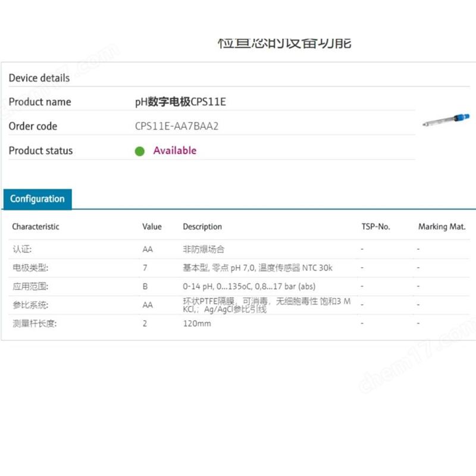Select value B in 应用范围 row
Screen dimensions: 476x476
pos(145,286)
